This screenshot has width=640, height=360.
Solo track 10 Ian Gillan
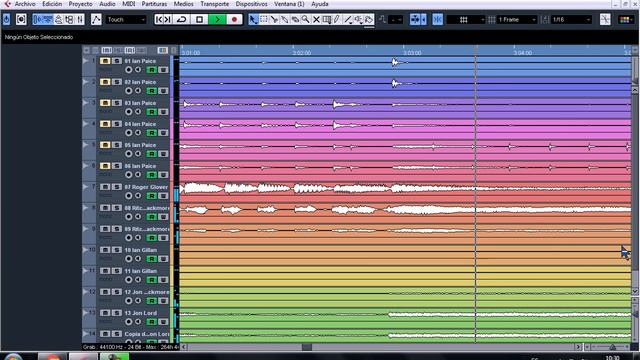point(116,250)
